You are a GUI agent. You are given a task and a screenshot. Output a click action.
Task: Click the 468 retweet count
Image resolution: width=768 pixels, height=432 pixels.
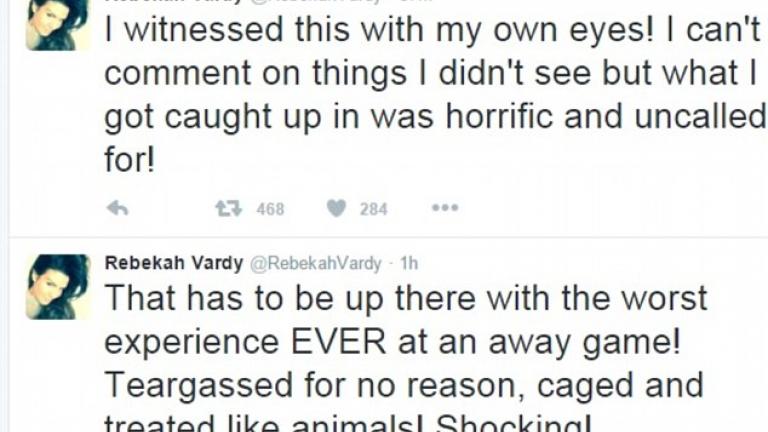[270, 209]
